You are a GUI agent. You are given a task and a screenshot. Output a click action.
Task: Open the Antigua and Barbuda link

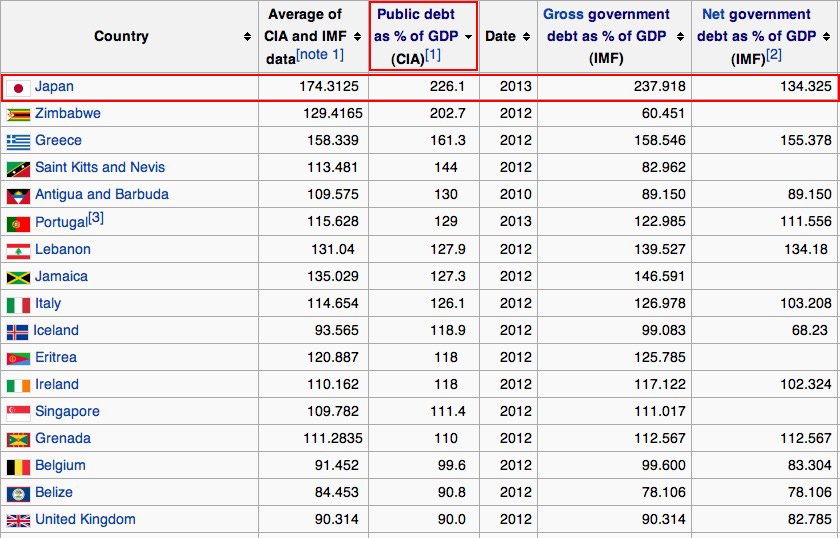[x=101, y=195]
